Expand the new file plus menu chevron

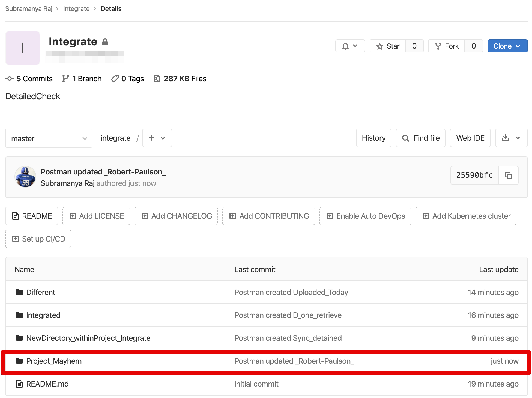pyautogui.click(x=163, y=138)
